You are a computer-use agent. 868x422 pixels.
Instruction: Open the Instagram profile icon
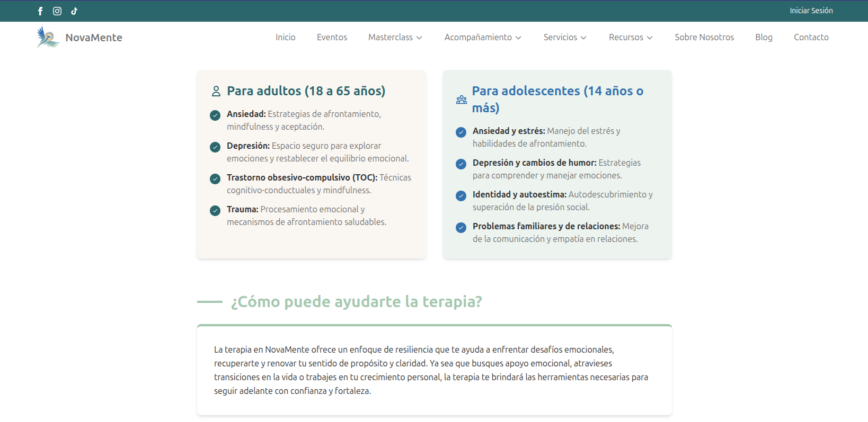[57, 11]
